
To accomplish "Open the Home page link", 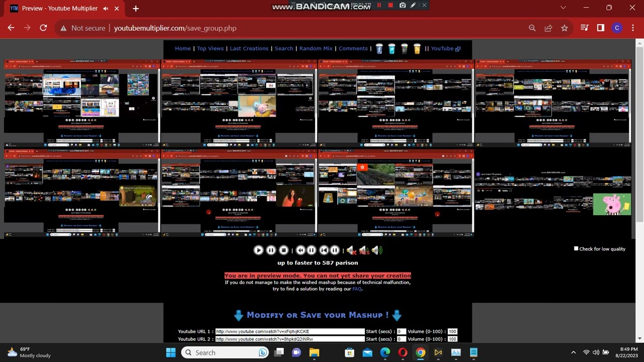I will click(183, 48).
